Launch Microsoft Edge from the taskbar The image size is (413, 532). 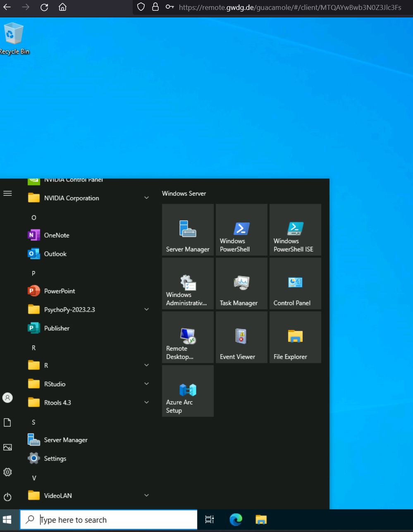click(236, 520)
